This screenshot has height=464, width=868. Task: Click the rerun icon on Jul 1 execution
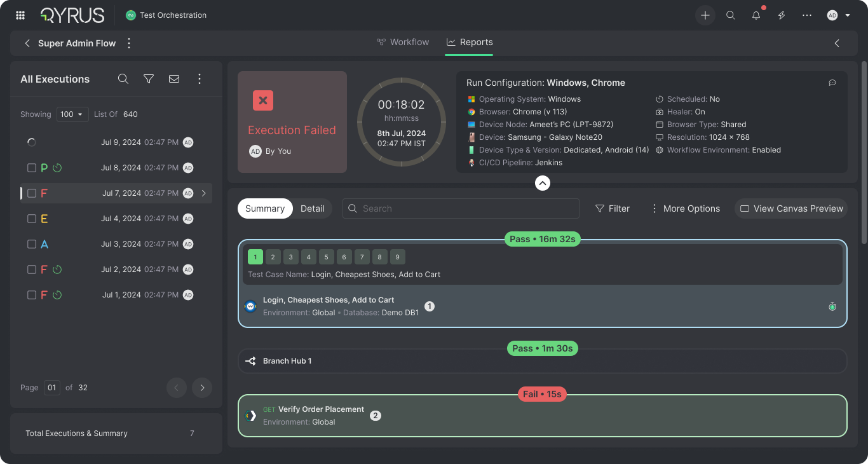57,295
